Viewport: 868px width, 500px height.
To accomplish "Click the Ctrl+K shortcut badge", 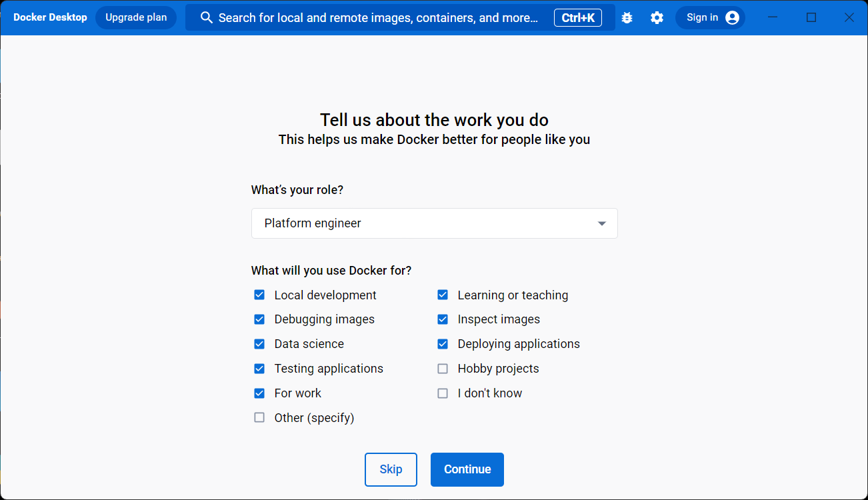I will 578,18.
